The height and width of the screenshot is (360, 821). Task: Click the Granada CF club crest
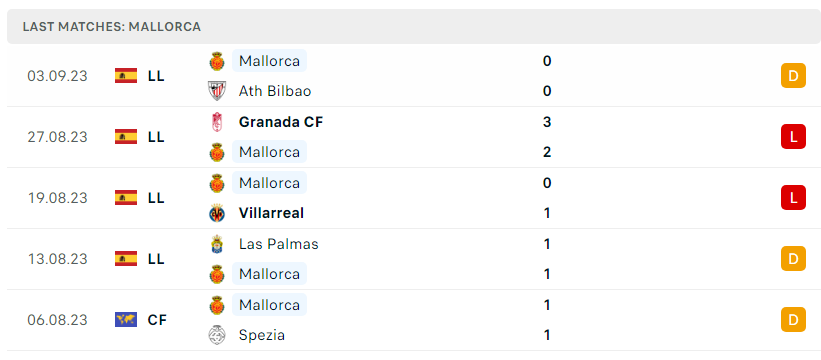217,122
